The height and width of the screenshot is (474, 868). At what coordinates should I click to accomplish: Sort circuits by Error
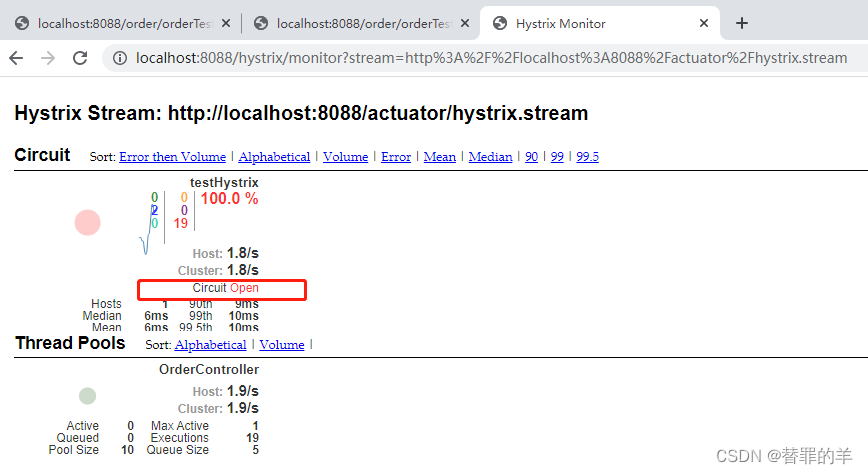(396, 157)
